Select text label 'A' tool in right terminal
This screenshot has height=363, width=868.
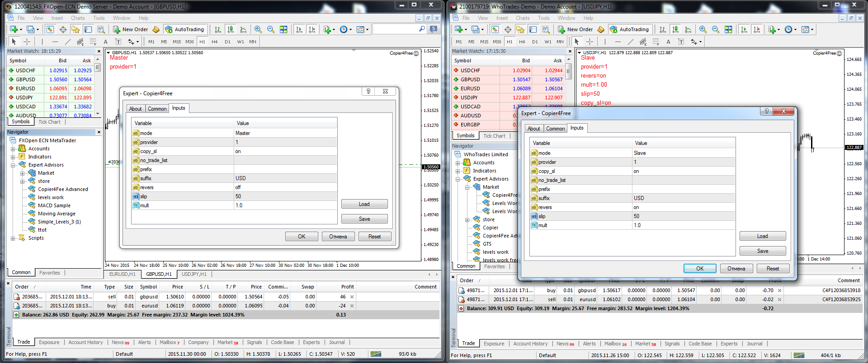(668, 42)
